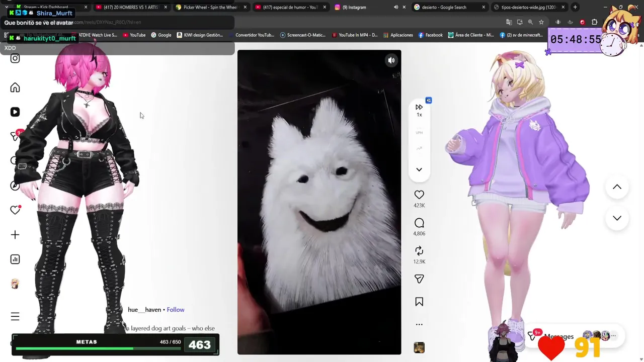Screen dimensions: 644x362
Task: Open profile avatar in the sidebar
Action: pyautogui.click(x=15, y=284)
